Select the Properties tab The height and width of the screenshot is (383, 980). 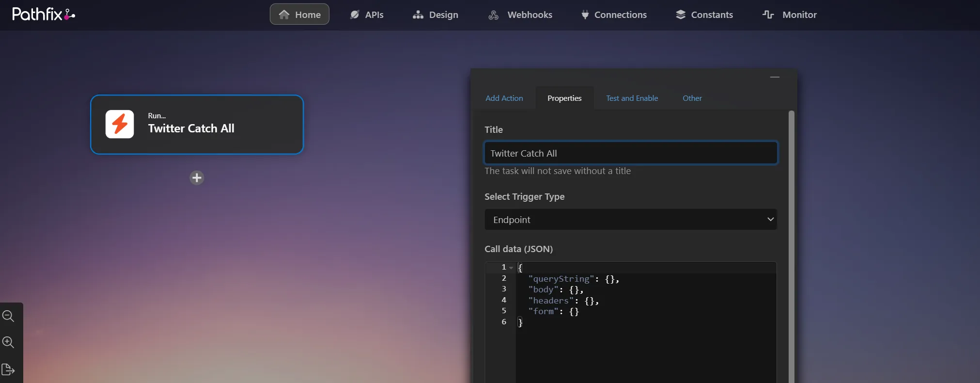[x=564, y=98]
